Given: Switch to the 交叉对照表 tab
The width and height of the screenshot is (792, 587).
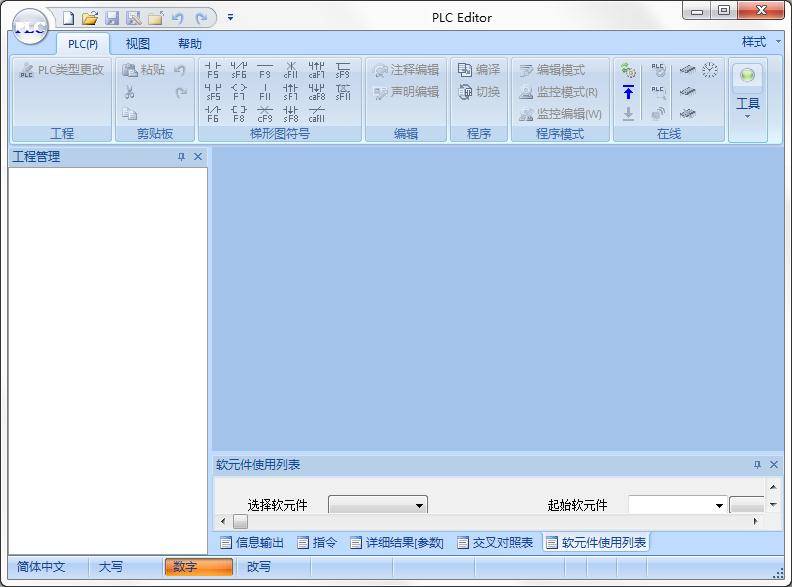Looking at the screenshot, I should click(x=495, y=543).
